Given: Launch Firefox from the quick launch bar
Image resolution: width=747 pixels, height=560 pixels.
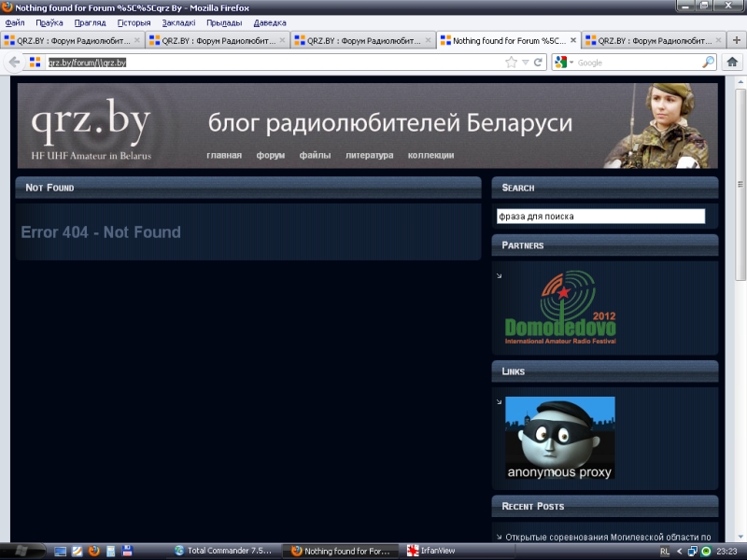Looking at the screenshot, I should click(93, 551).
